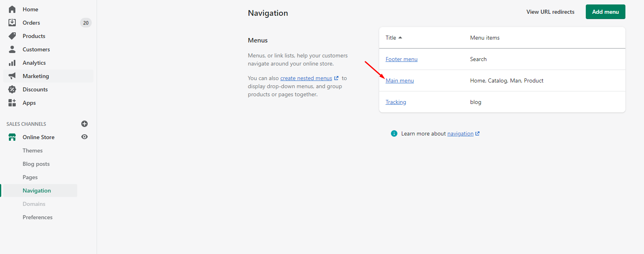
Task: Go to Customers section
Action: pos(36,49)
